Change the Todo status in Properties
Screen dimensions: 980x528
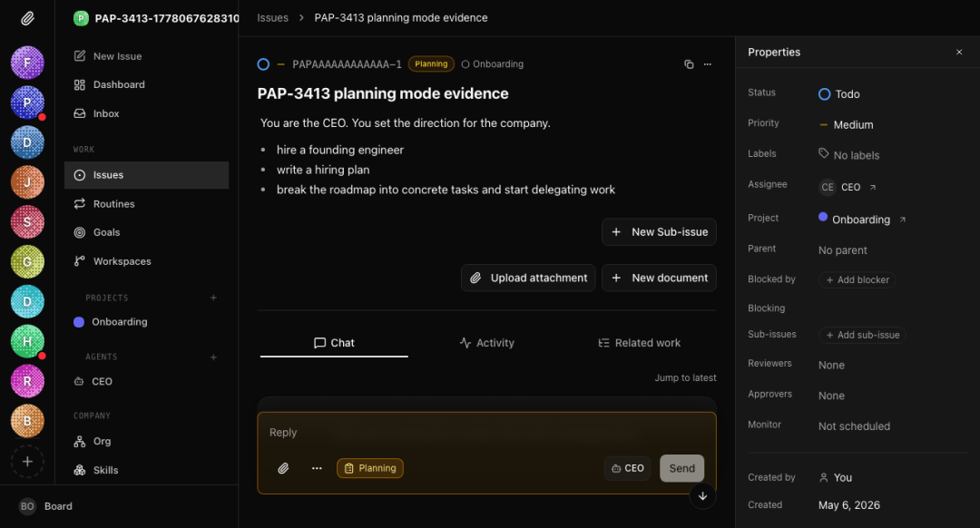click(x=839, y=94)
